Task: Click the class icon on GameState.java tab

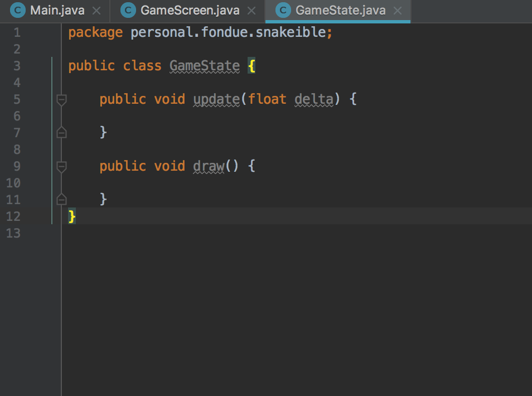Action: (x=283, y=11)
